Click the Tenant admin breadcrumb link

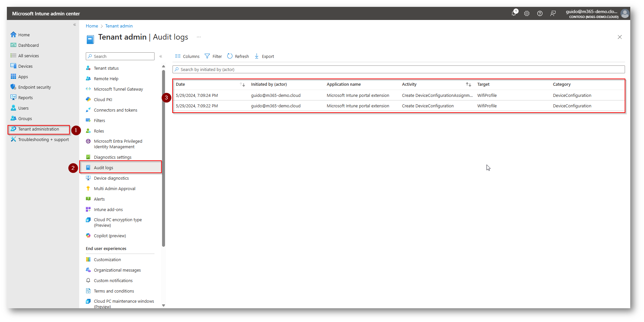(119, 26)
